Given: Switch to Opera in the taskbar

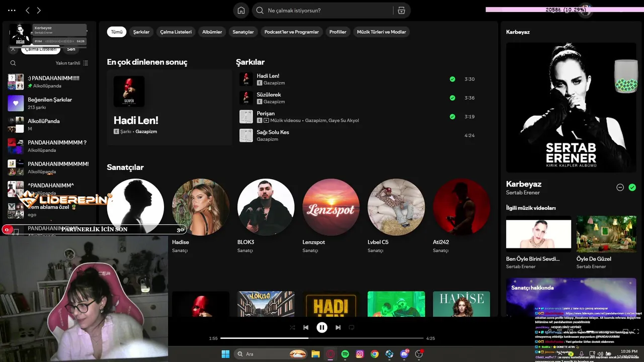Looking at the screenshot, I should tap(331, 354).
